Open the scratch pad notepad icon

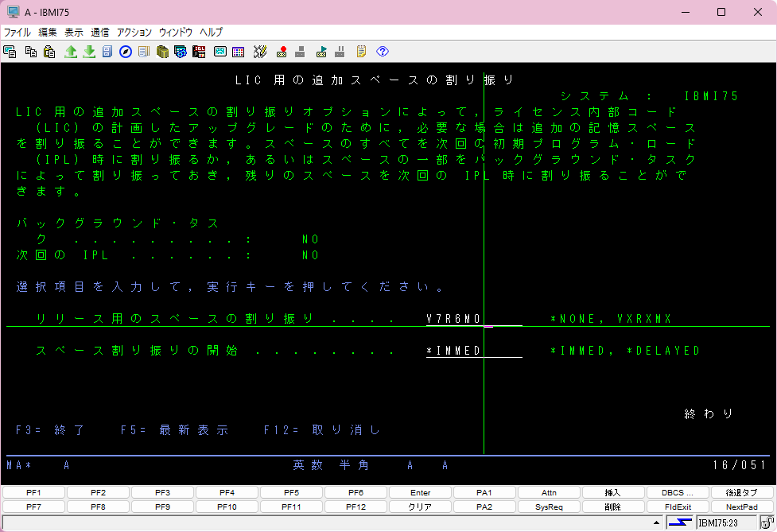pyautogui.click(x=362, y=51)
